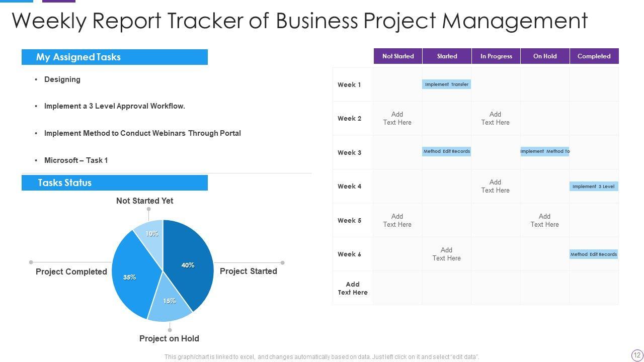644x362 pixels.
Task: Click the Microsoft – Task 1 bullet
Action: 76,160
